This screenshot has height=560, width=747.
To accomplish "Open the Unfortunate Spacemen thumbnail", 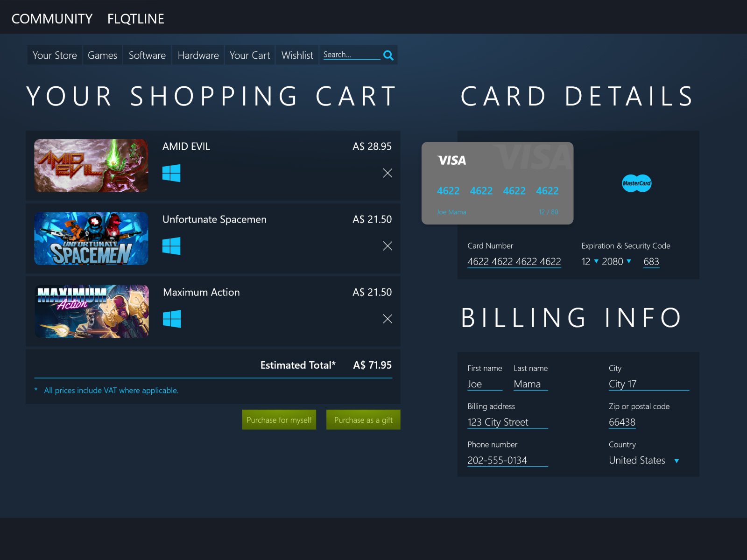I will [x=91, y=238].
